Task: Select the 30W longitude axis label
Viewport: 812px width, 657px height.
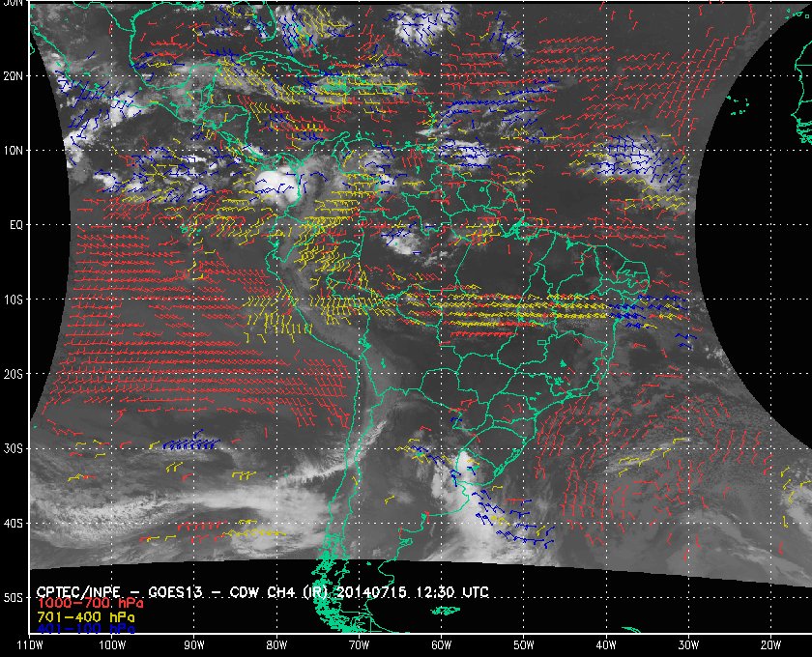Action: pyautogui.click(x=688, y=645)
